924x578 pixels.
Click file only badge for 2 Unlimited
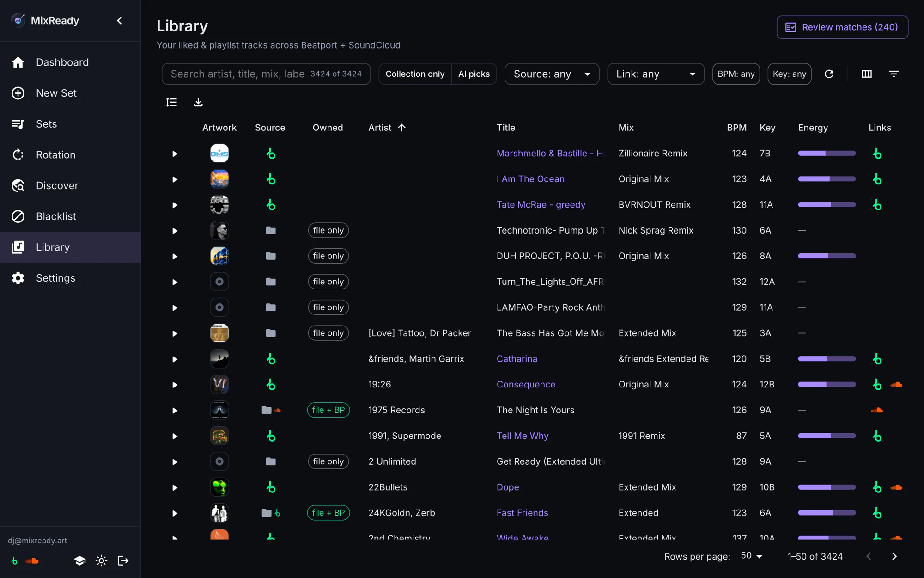328,461
